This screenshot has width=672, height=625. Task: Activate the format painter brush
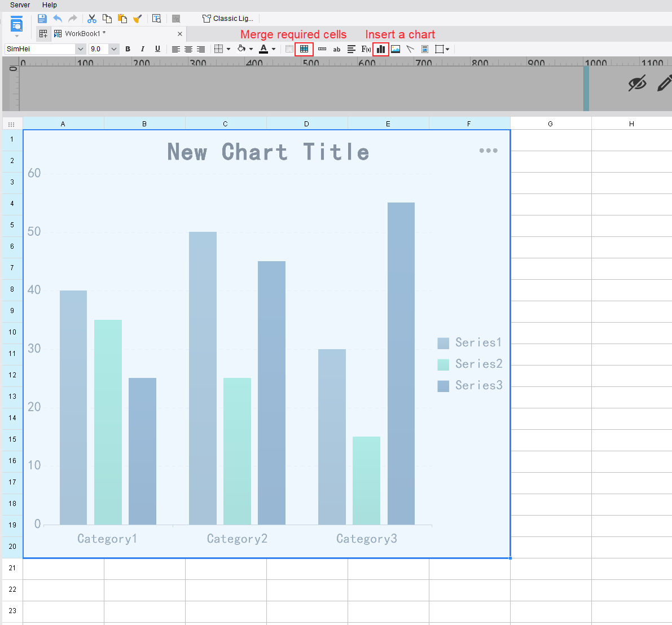point(138,19)
